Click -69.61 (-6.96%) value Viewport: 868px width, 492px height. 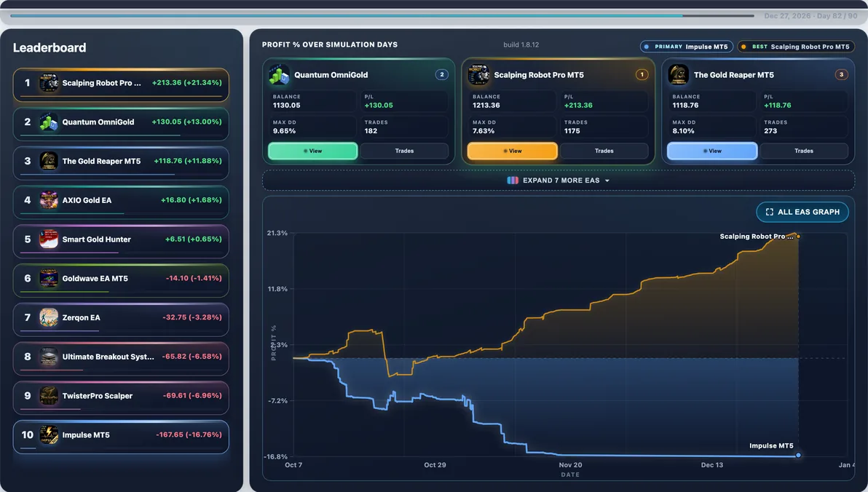pos(192,396)
